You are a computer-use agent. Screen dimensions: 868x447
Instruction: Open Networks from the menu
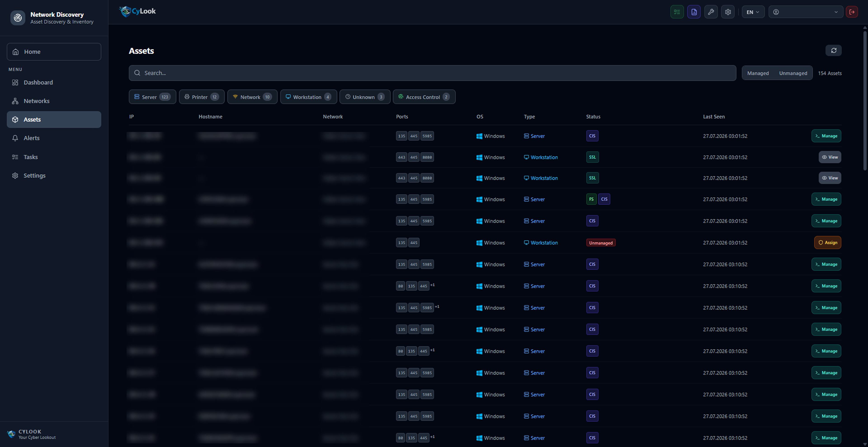[54, 101]
